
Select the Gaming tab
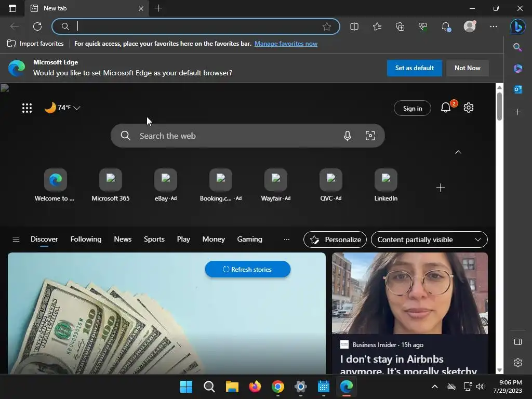click(250, 239)
